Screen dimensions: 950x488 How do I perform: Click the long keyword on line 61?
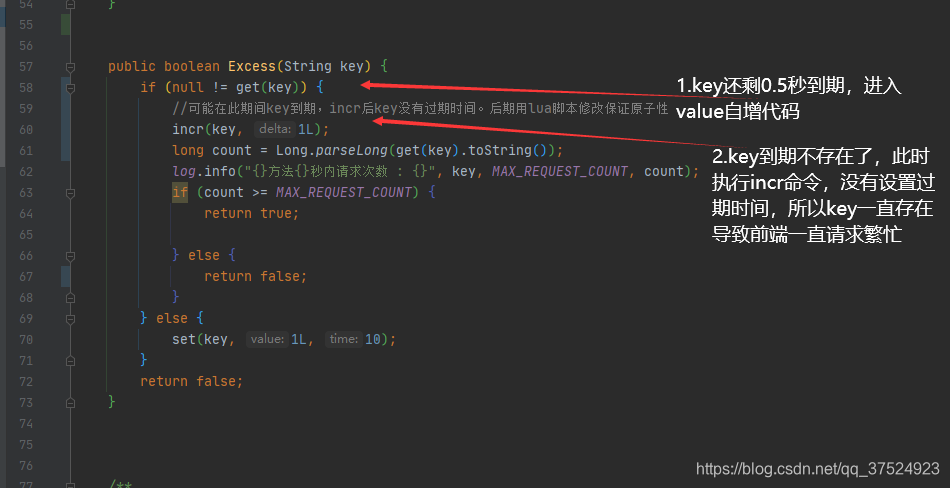188,150
